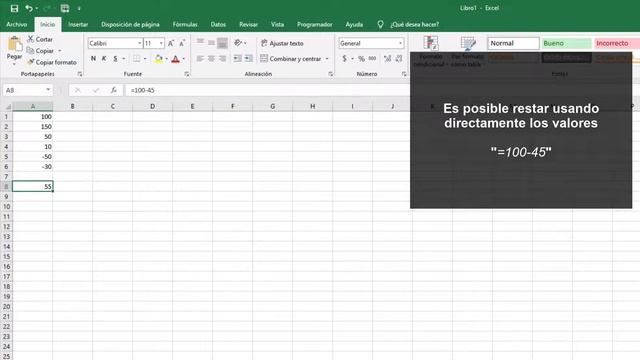Apply the Normal cell style
640x360 pixels.
[513, 43]
